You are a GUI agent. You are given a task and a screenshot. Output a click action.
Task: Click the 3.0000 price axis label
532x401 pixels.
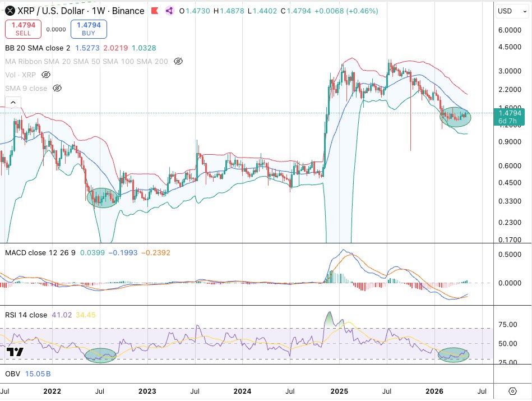pyautogui.click(x=510, y=71)
